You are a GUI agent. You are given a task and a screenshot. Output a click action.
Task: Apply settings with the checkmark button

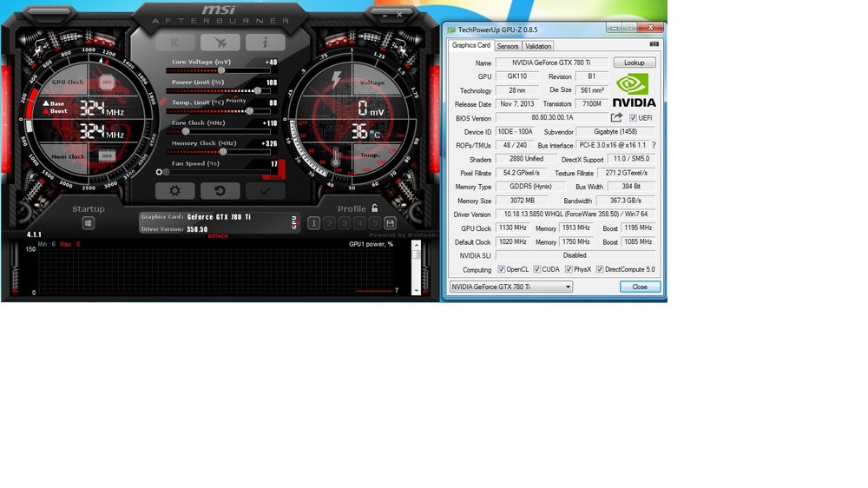(265, 190)
